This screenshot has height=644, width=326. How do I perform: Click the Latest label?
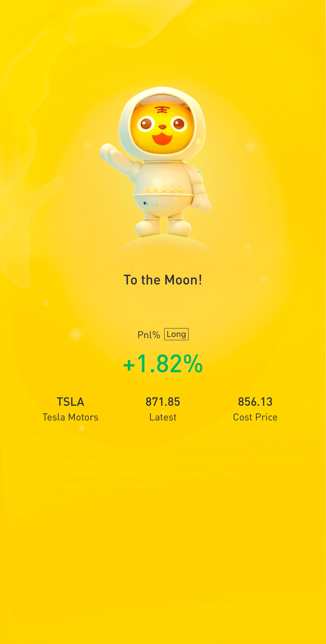click(163, 417)
